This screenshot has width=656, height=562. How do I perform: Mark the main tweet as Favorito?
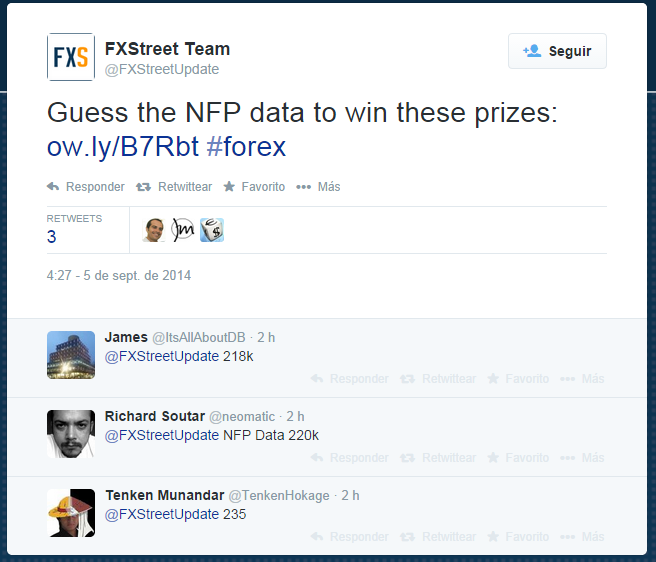(254, 187)
